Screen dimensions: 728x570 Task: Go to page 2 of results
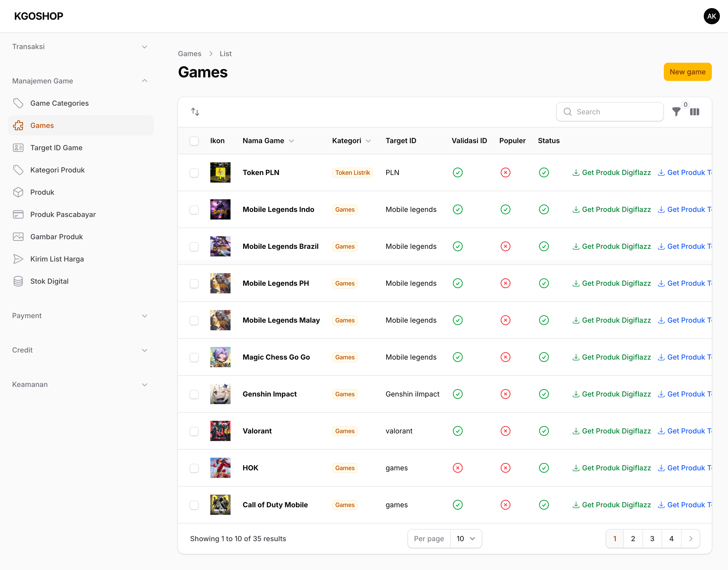(x=633, y=539)
